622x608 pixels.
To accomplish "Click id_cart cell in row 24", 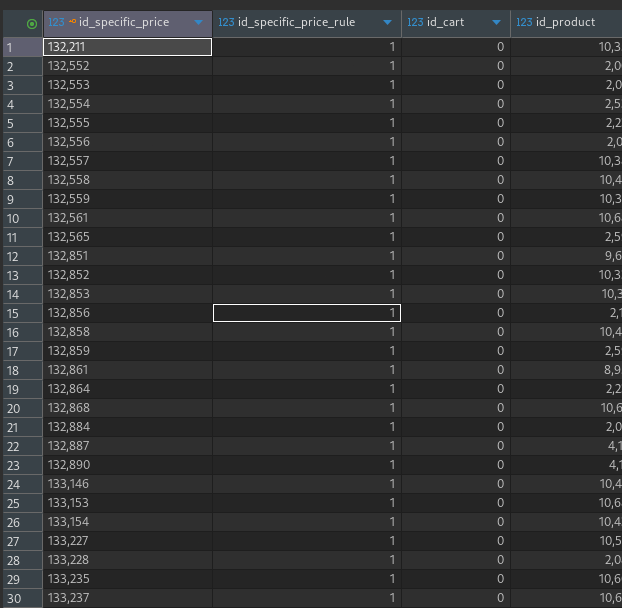I will coord(456,485).
